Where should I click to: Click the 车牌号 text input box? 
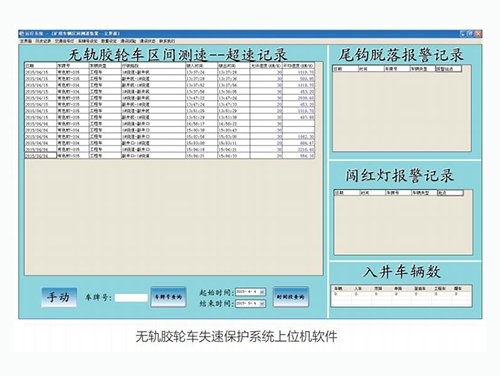[x=131, y=298]
